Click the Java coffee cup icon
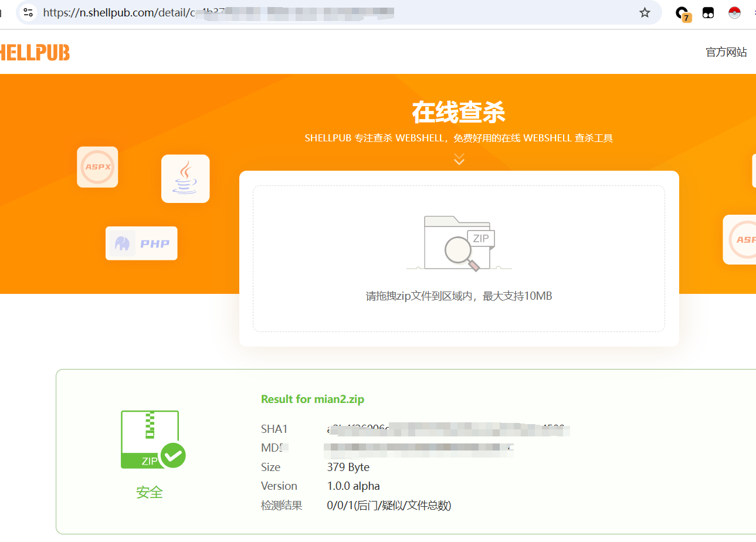Viewport: 756px width, 542px height. coord(185,178)
